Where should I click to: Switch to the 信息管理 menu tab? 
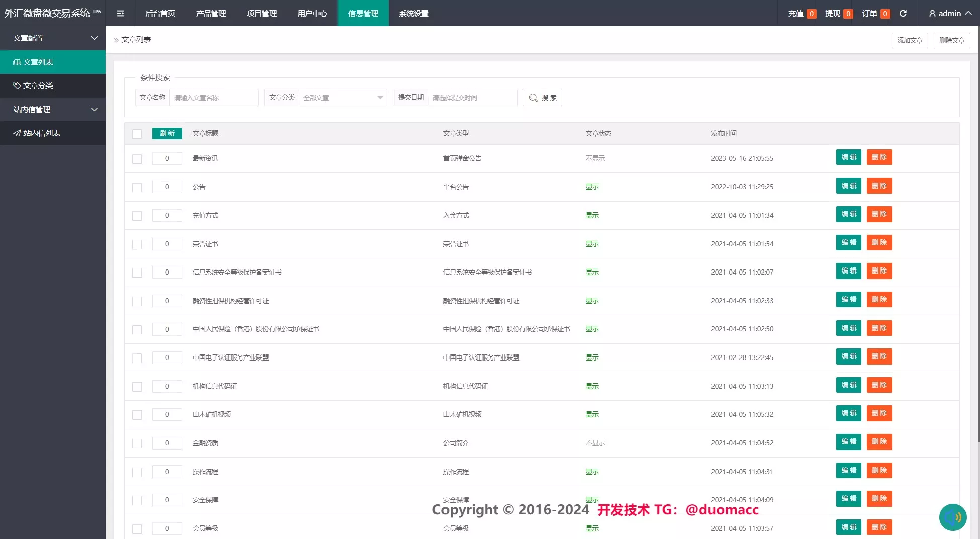[x=363, y=13]
